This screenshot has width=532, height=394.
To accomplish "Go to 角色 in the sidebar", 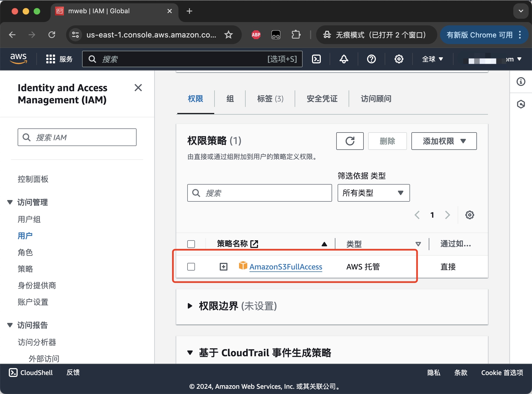I will pyautogui.click(x=25, y=252).
